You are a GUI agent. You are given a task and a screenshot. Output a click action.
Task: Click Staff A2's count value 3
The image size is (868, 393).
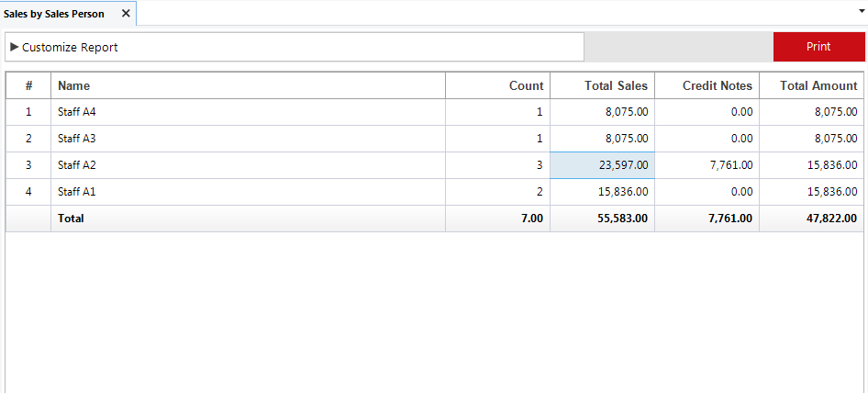tap(497, 165)
